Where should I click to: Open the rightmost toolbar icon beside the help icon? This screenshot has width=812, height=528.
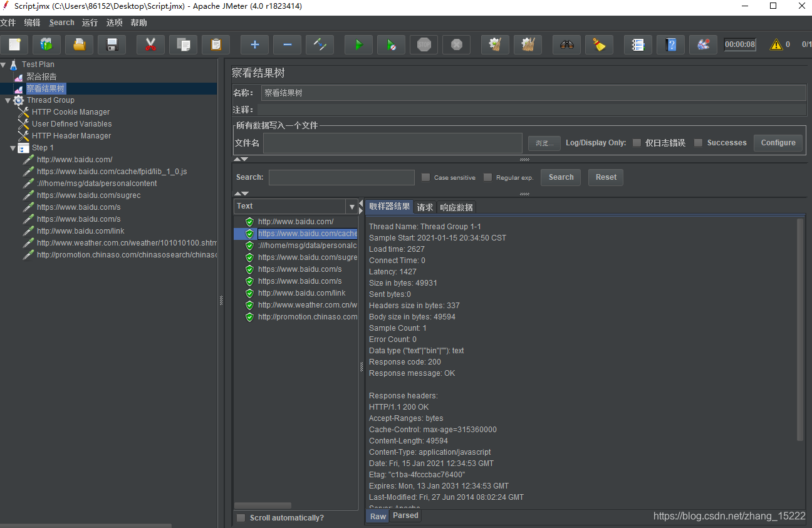point(703,44)
